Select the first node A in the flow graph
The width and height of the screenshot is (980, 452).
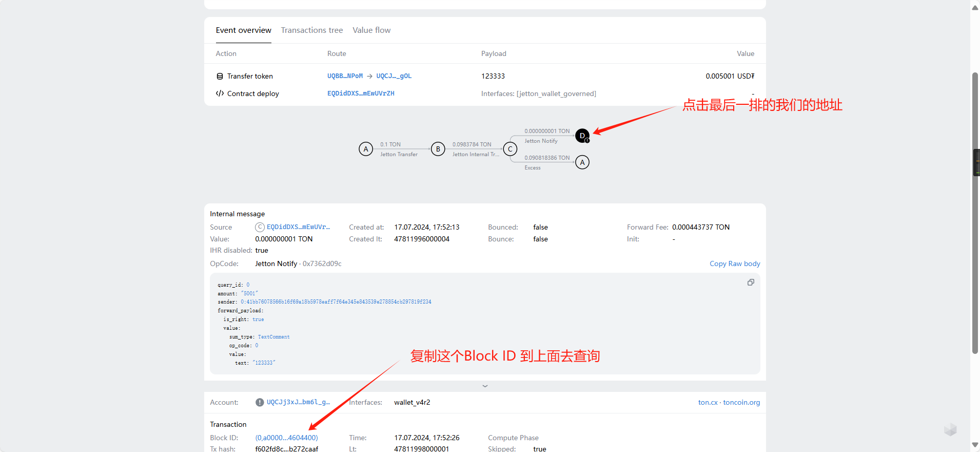[366, 149]
